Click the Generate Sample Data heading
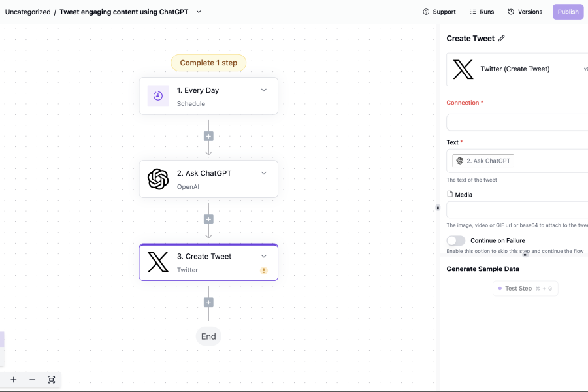The height and width of the screenshot is (392, 588). click(x=483, y=269)
